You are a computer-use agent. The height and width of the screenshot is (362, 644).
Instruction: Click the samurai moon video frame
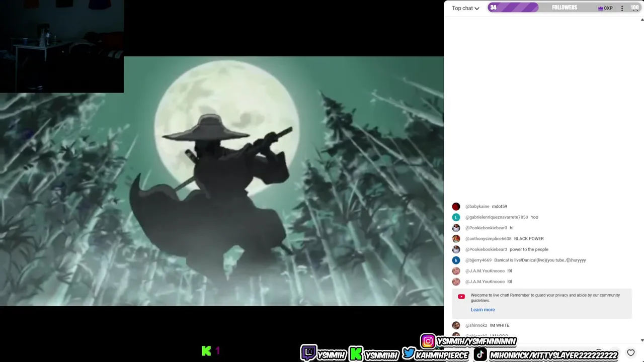(222, 181)
